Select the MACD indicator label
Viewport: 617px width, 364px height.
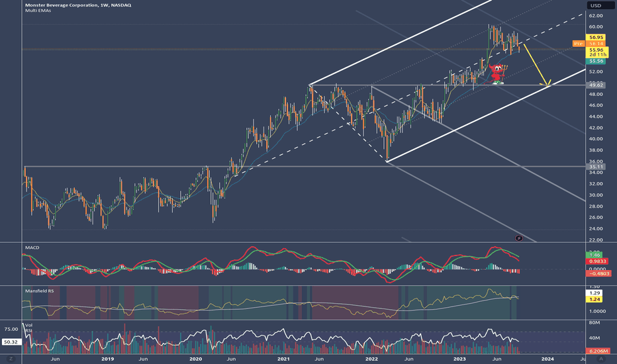[x=32, y=248]
